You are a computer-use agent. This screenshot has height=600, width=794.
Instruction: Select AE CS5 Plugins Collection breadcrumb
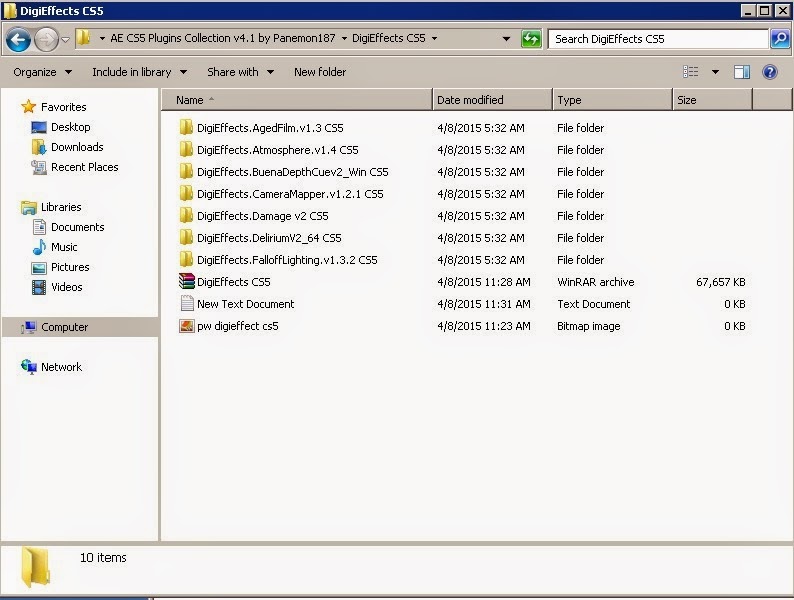coord(223,38)
